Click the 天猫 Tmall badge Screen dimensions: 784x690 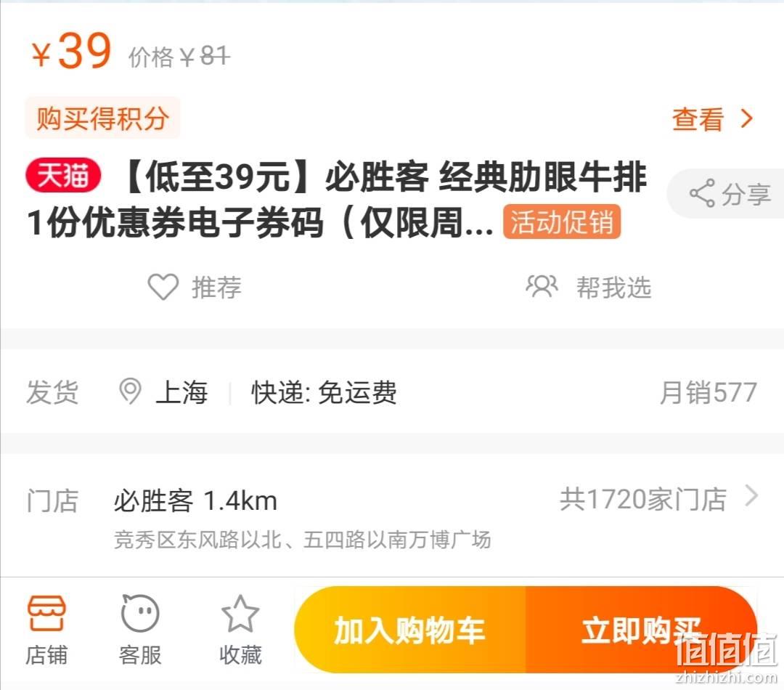[x=63, y=176]
